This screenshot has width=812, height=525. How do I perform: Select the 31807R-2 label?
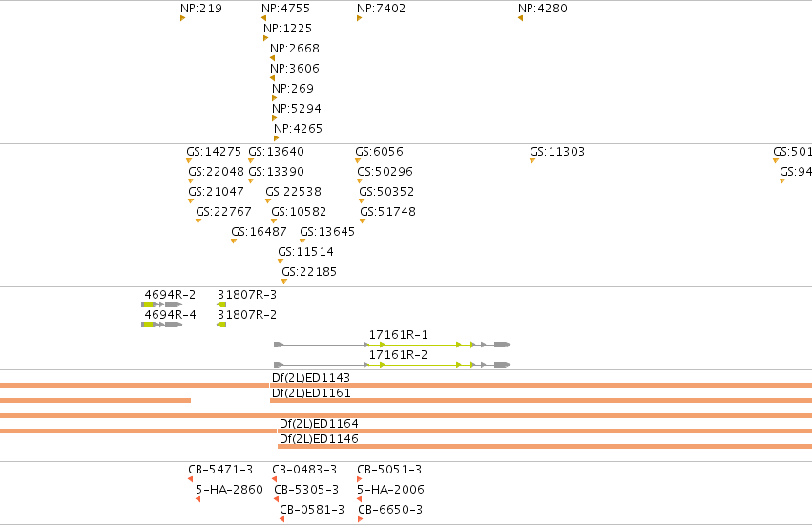tap(247, 315)
